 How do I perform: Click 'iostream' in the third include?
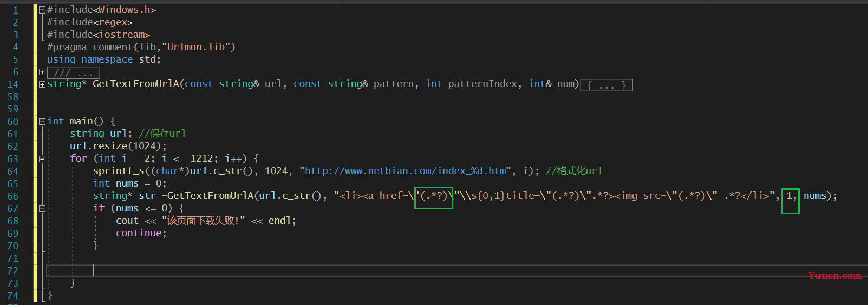(x=121, y=35)
